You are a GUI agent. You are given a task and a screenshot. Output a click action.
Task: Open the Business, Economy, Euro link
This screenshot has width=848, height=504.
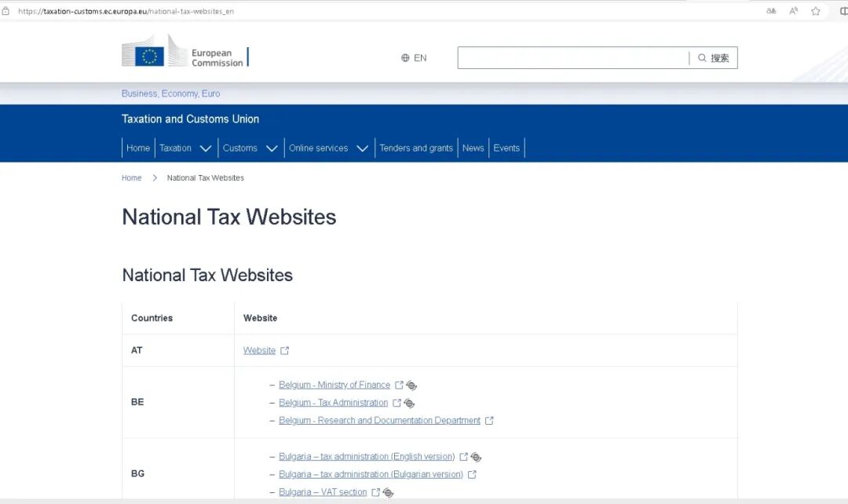(x=170, y=93)
